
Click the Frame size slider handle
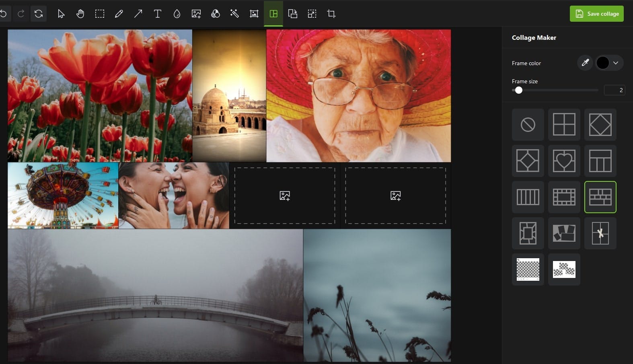pos(519,90)
